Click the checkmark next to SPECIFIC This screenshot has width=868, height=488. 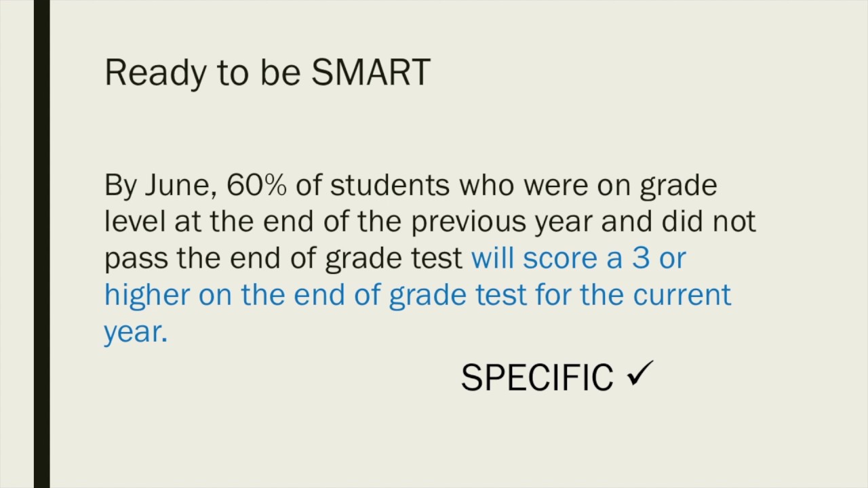(x=640, y=374)
